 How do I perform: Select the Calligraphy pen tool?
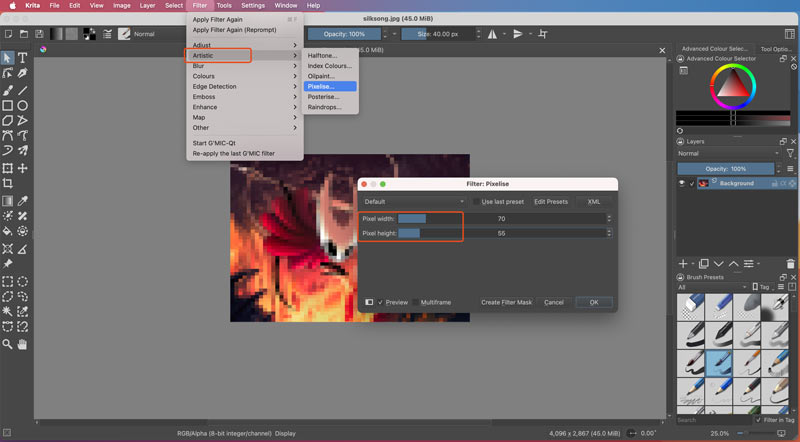22,73
